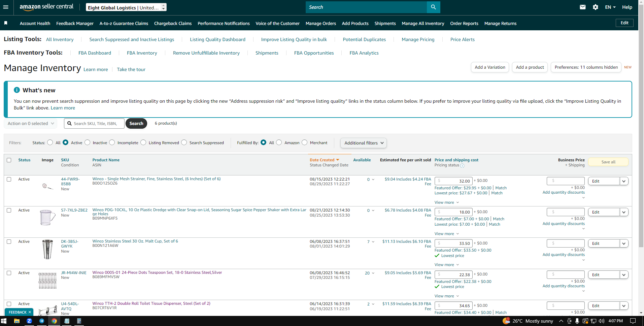
Task: Open the messages envelope icon
Action: (583, 7)
